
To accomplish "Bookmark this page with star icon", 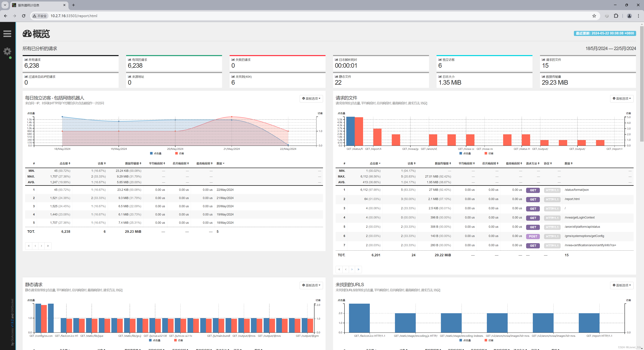I will click(x=594, y=16).
